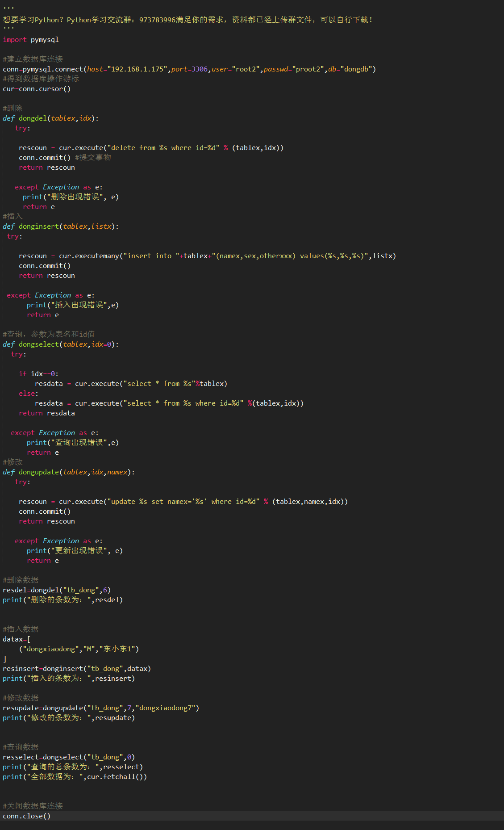Click the select with 'where id=%d' line
Viewport: 504px width, 830px height.
169,403
